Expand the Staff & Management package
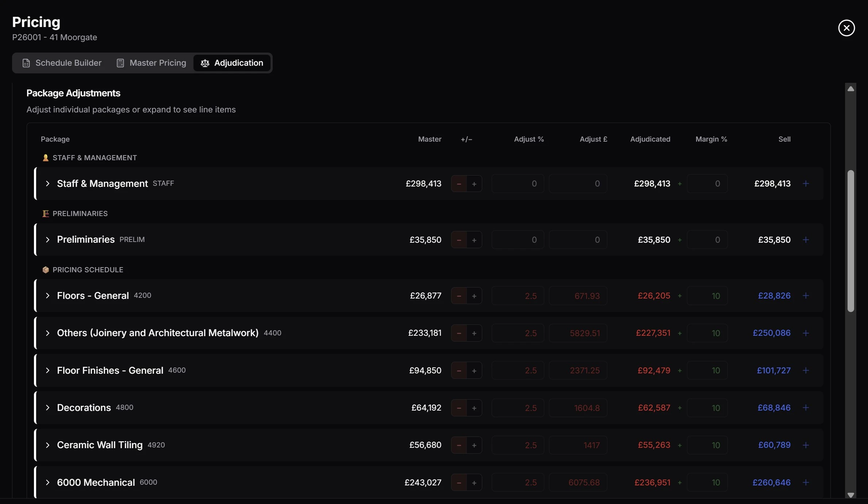The image size is (868, 504). (x=47, y=184)
